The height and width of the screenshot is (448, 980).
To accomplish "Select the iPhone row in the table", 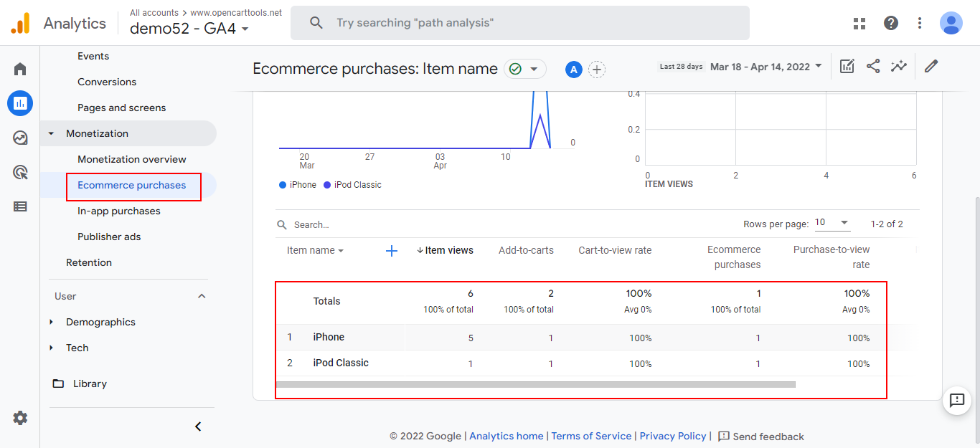I will tap(580, 338).
